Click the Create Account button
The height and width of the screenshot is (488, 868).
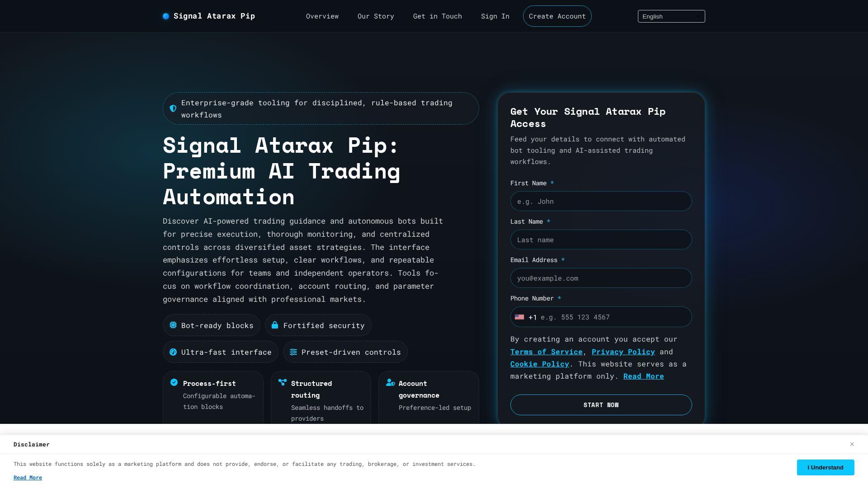[557, 16]
